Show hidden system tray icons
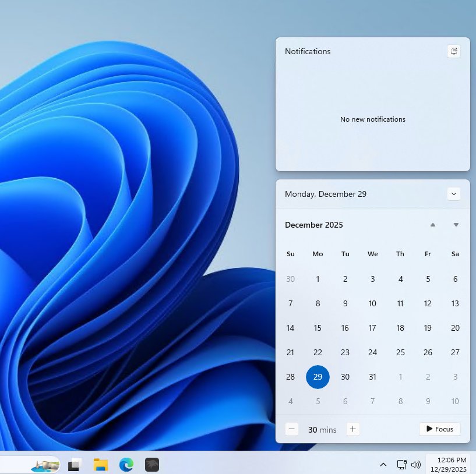The width and height of the screenshot is (476, 474). 383,465
